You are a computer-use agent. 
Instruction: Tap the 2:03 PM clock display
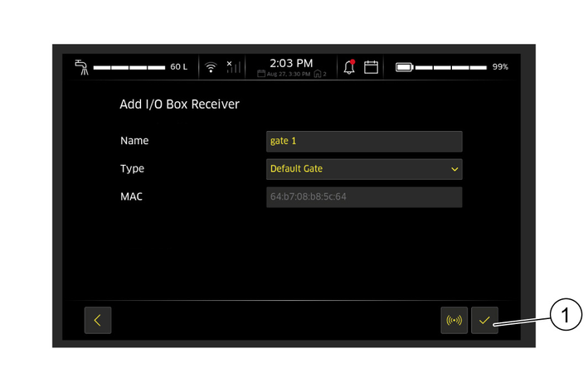(291, 63)
